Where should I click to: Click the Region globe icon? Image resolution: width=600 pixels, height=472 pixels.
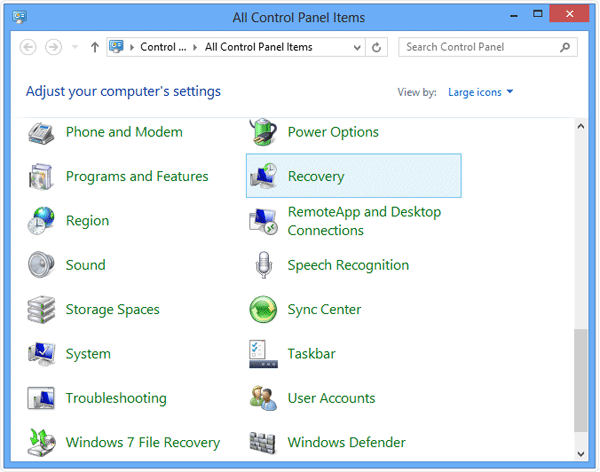click(x=41, y=221)
